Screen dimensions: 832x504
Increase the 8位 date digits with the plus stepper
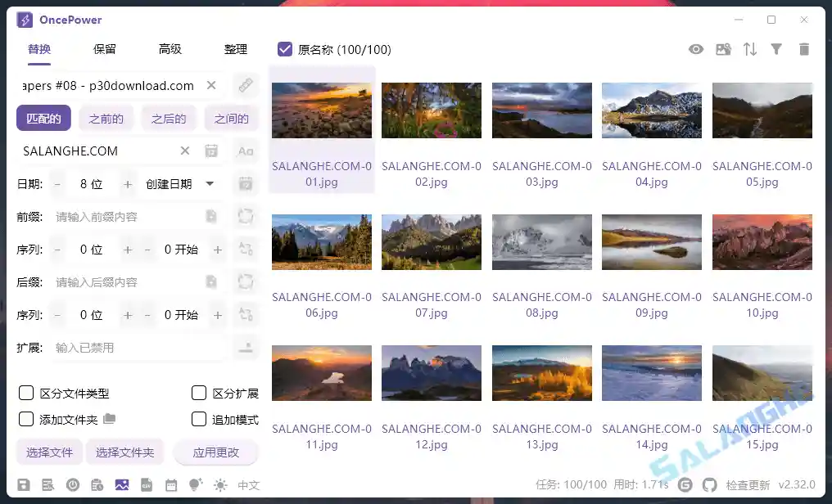tap(127, 183)
